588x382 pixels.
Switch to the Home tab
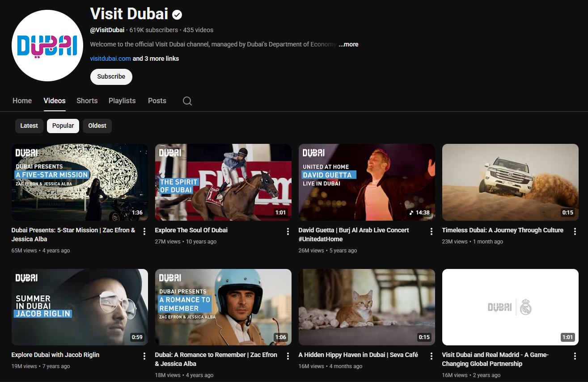click(22, 101)
